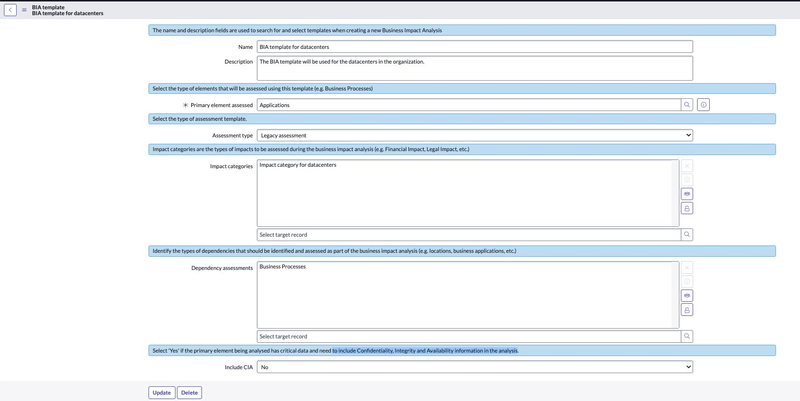This screenshot has height=401, width=800.
Task: Open the Include CIA dropdown
Action: tap(474, 367)
